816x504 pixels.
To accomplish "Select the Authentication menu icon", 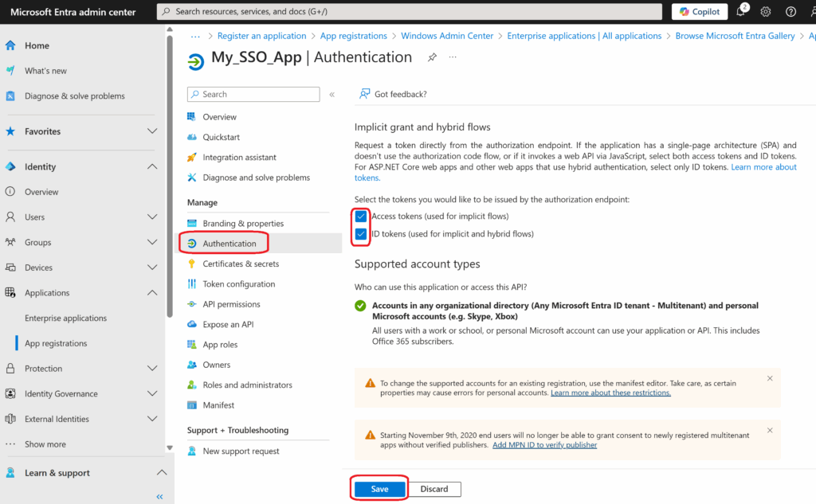I will point(191,244).
